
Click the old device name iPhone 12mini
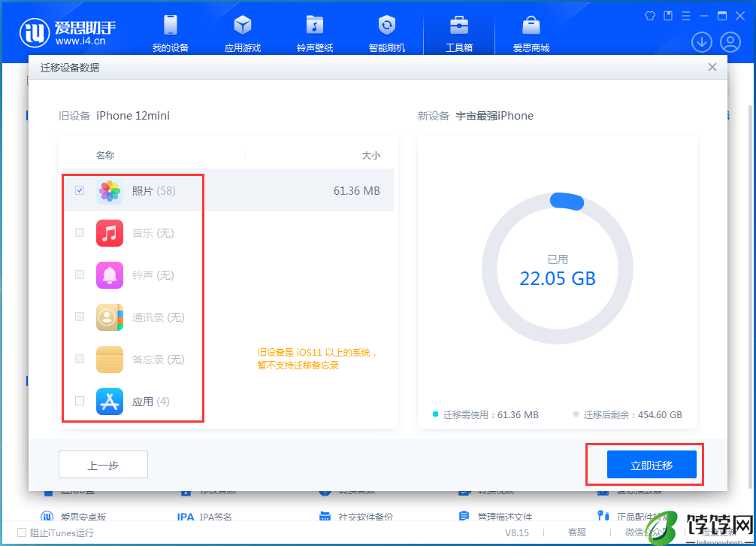[133, 116]
